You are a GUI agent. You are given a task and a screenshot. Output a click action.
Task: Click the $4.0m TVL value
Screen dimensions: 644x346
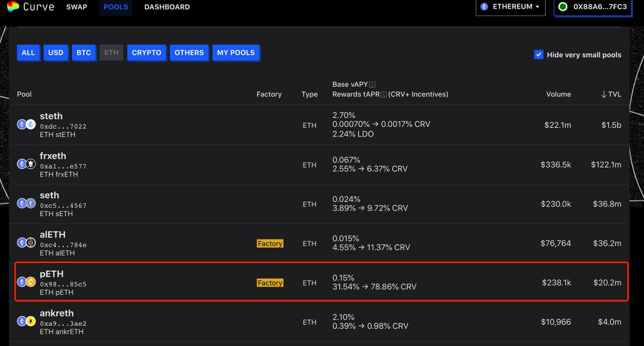click(610, 322)
